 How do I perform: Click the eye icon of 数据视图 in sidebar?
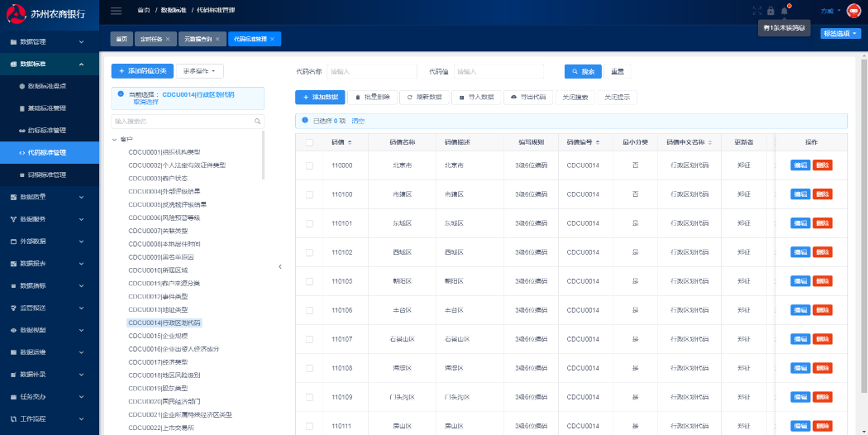14,330
